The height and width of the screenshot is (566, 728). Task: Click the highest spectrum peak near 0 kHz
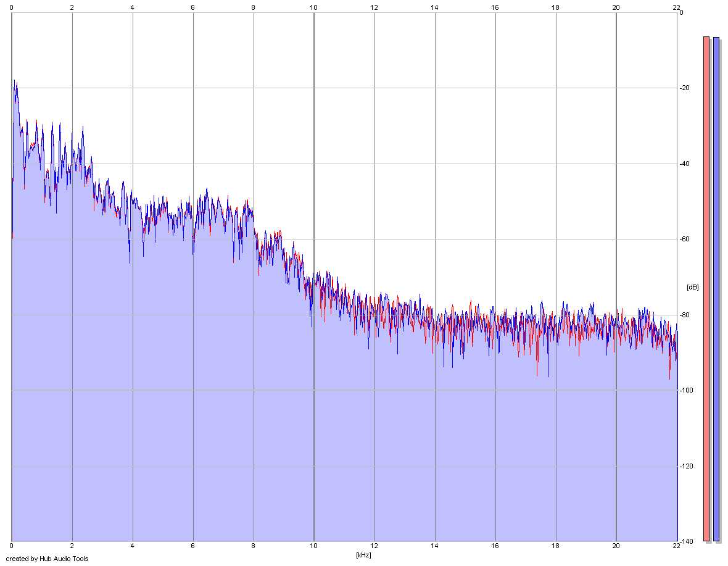(x=14, y=81)
